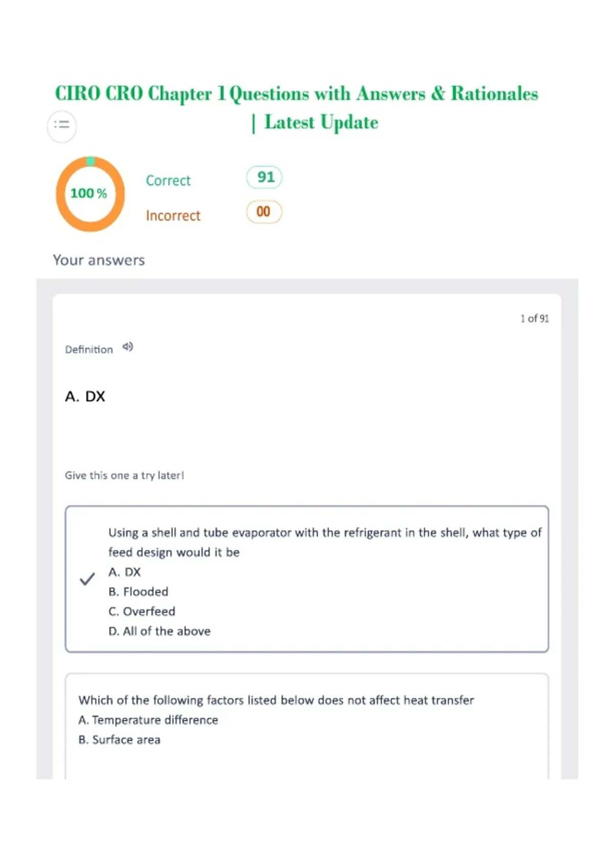Choose option D. All of the above

[159, 632]
